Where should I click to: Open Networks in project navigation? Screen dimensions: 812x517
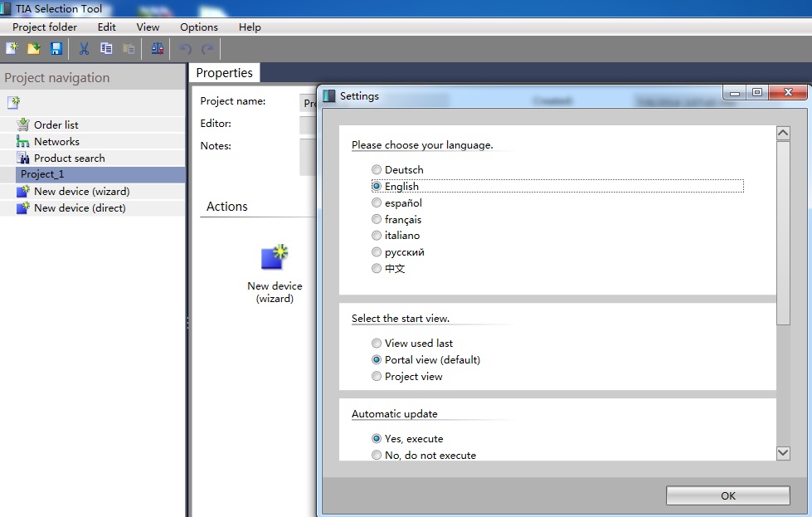click(56, 141)
